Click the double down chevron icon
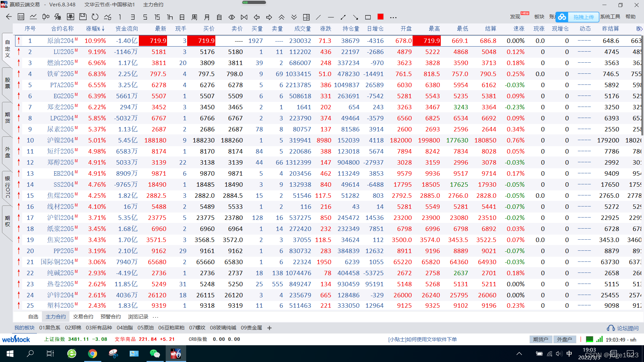644x362 pixels. pos(294,17)
